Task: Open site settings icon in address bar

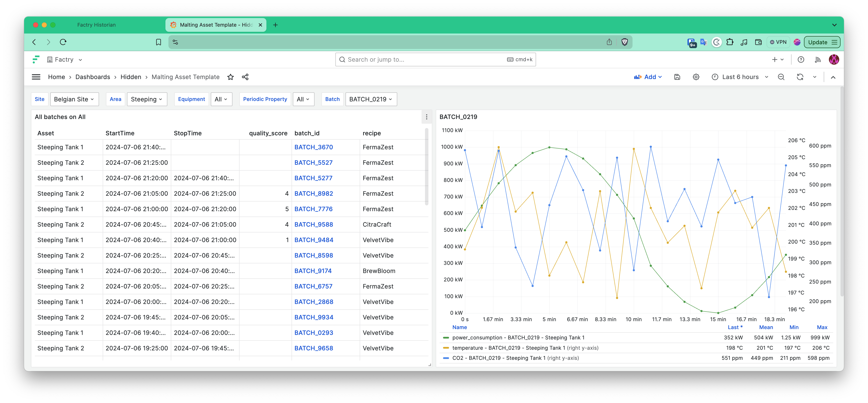Action: click(x=175, y=42)
